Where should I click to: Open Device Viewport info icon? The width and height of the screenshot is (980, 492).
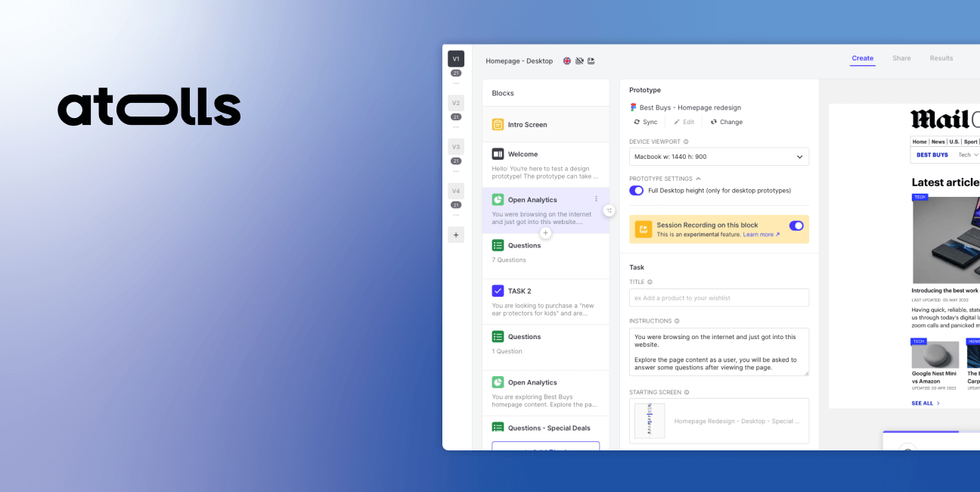pyautogui.click(x=687, y=142)
